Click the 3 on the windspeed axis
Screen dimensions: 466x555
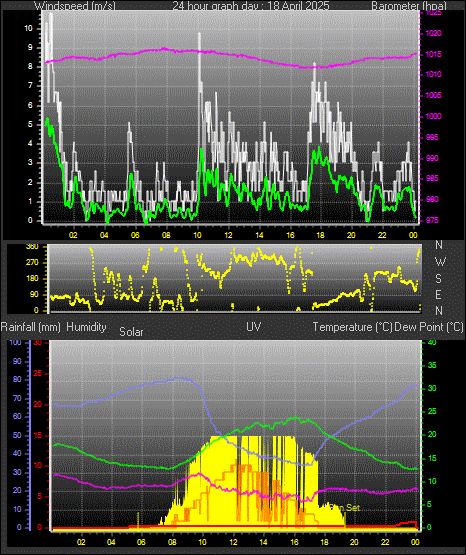coord(30,163)
